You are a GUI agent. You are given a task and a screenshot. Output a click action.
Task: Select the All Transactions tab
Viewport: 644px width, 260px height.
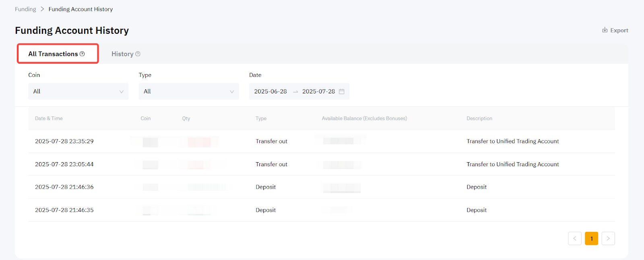[x=53, y=54]
